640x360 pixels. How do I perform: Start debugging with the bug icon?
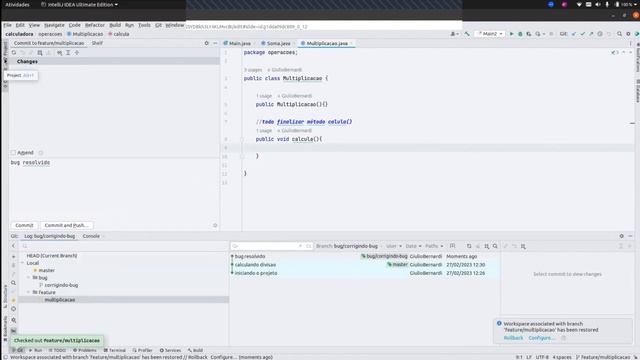(x=520, y=34)
